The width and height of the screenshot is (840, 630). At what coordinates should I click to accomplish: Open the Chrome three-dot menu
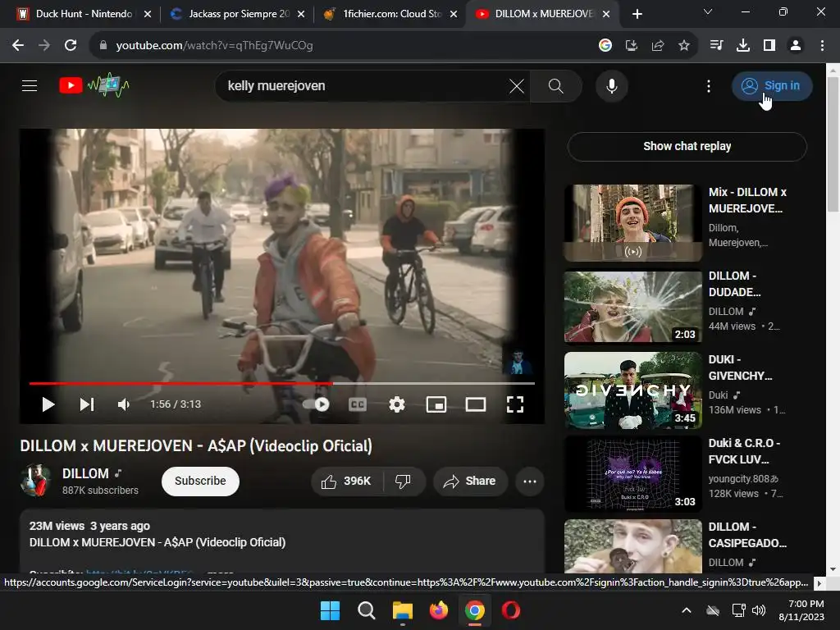(x=822, y=46)
